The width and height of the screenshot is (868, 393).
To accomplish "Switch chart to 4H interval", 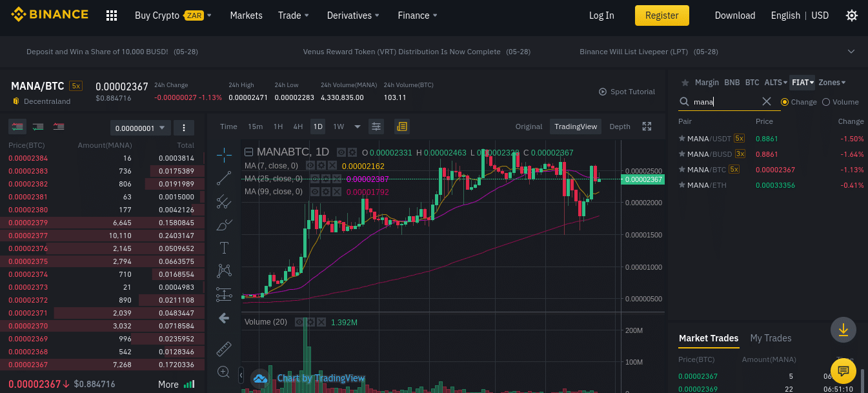I will 298,126.
